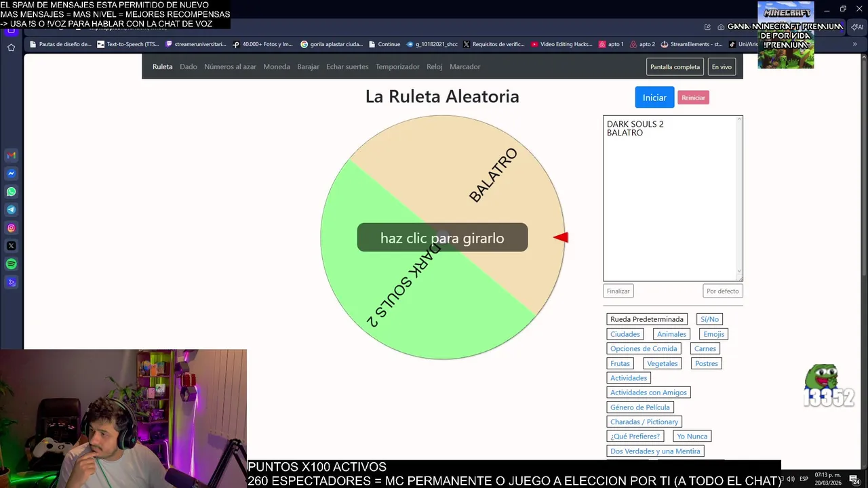
Task: Go to the Dado page
Action: coord(189,66)
